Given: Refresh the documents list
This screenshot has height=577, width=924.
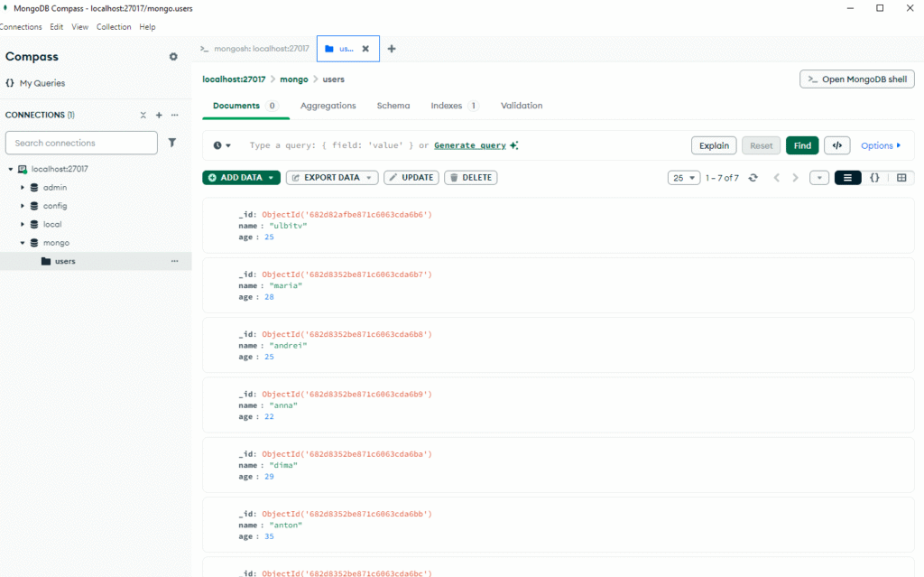Looking at the screenshot, I should click(x=753, y=178).
